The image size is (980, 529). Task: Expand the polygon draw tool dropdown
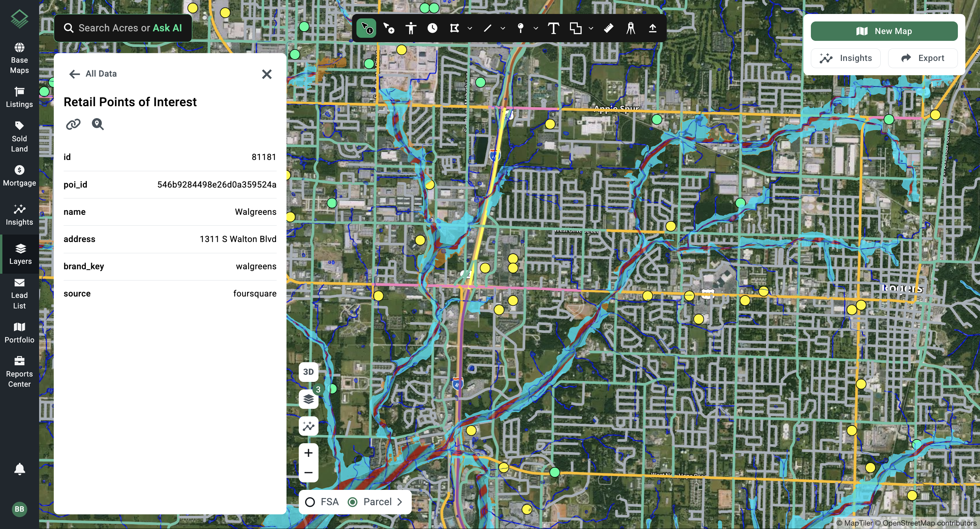[470, 28]
